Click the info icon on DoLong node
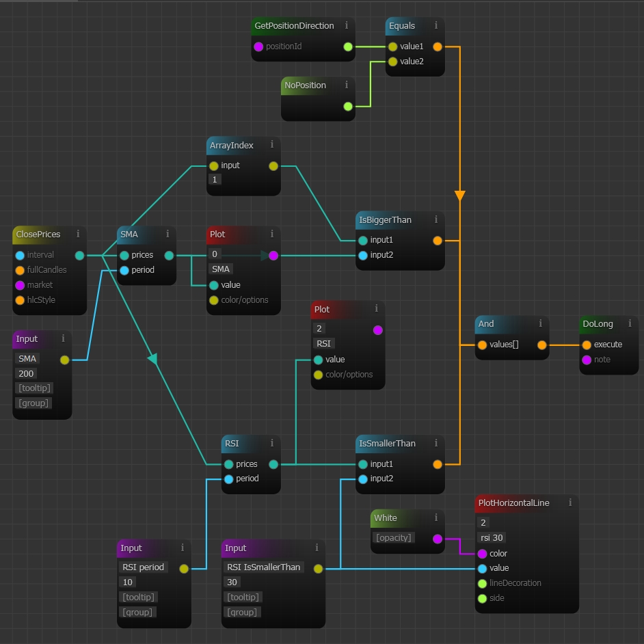 630,323
